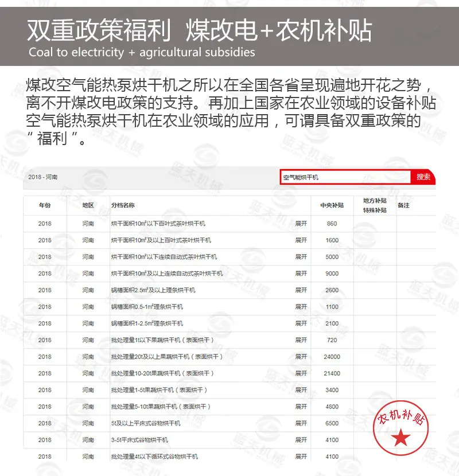Viewport: 459px width, 476px height.
Task: Expand 展开 for 5t及以上平床式谷物烘干机
Action: click(x=301, y=423)
